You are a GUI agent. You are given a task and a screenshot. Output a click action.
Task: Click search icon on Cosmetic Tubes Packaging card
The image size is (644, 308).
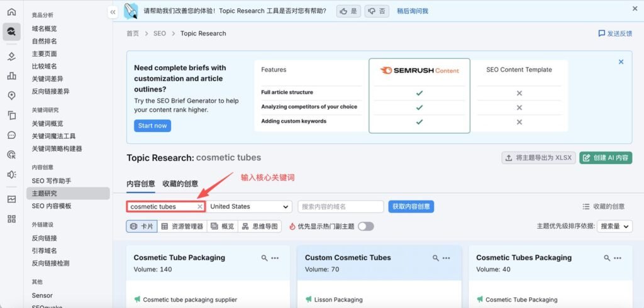point(607,258)
